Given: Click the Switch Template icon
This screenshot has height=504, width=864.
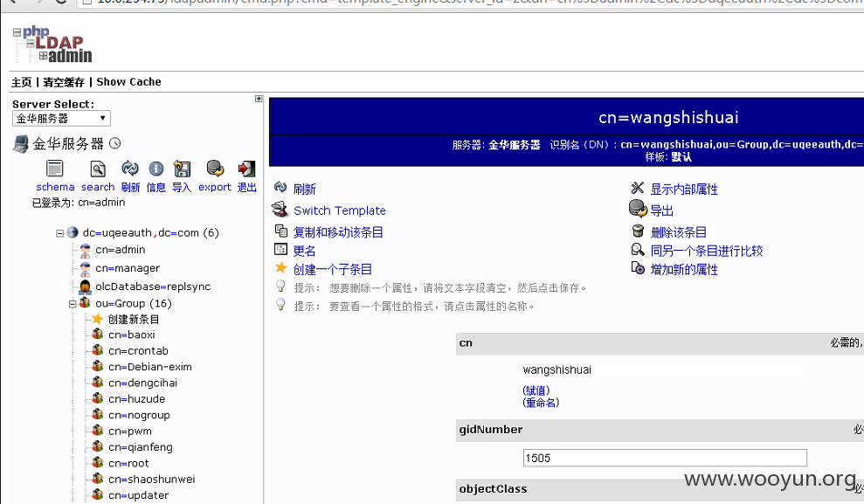Looking at the screenshot, I should (x=280, y=210).
